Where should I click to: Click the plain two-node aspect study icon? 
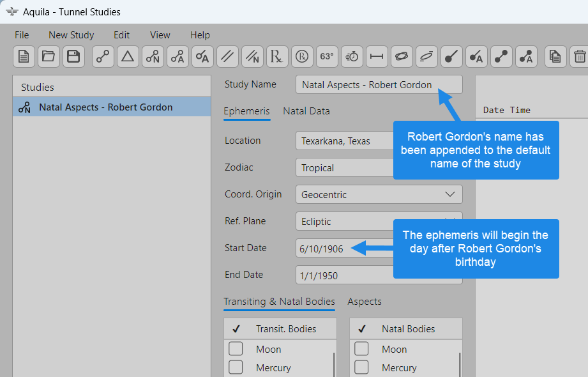tap(103, 57)
